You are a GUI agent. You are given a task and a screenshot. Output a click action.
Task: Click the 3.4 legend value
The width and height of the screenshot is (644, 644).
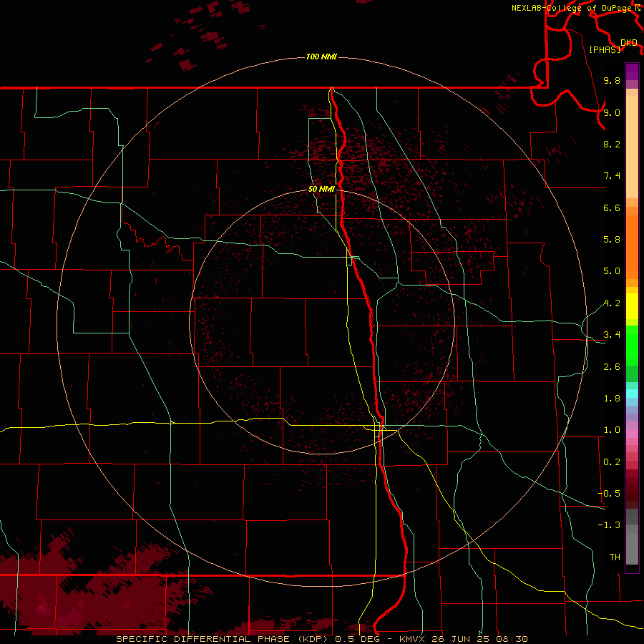click(612, 335)
